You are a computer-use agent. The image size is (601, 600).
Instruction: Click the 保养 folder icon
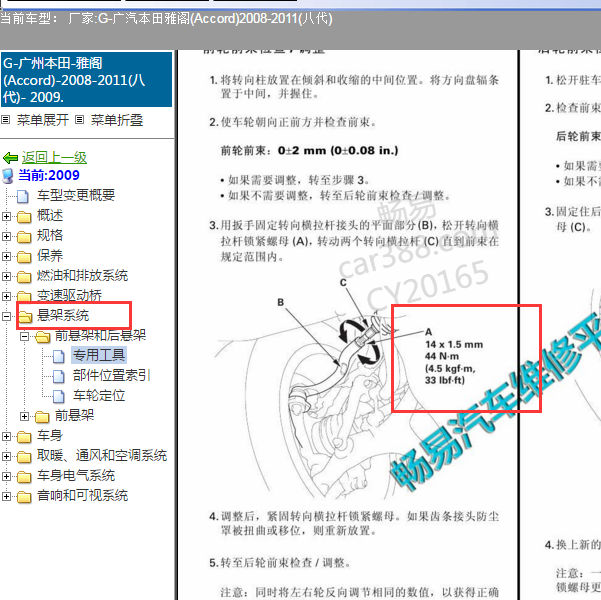(x=24, y=257)
